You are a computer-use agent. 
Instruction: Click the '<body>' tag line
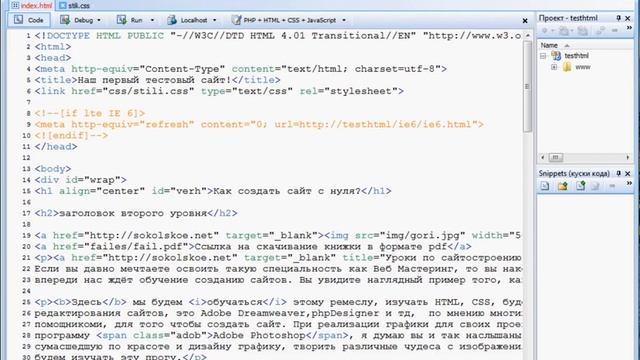(53, 169)
